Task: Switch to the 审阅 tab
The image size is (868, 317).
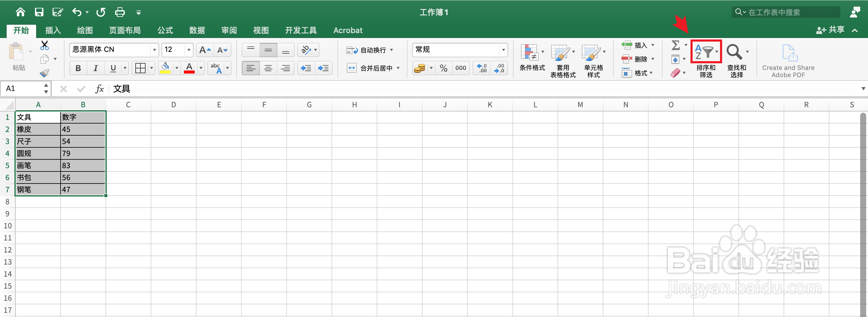Action: point(229,30)
